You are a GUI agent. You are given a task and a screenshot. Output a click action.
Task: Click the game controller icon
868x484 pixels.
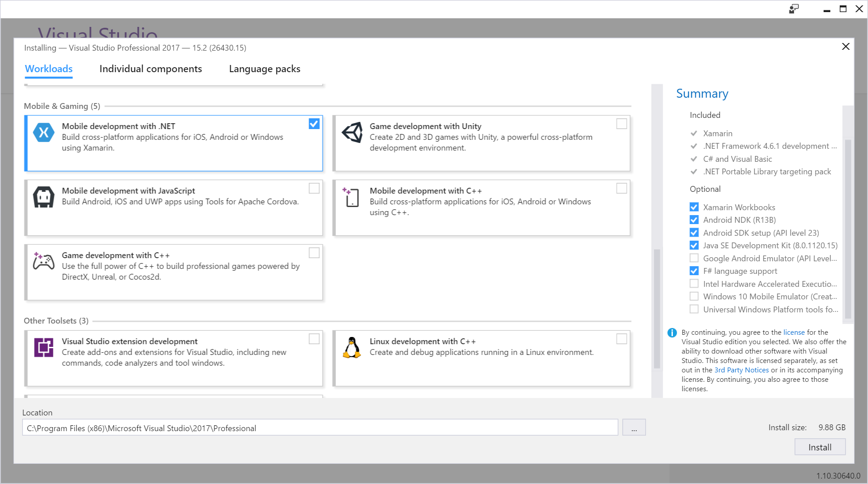click(44, 261)
